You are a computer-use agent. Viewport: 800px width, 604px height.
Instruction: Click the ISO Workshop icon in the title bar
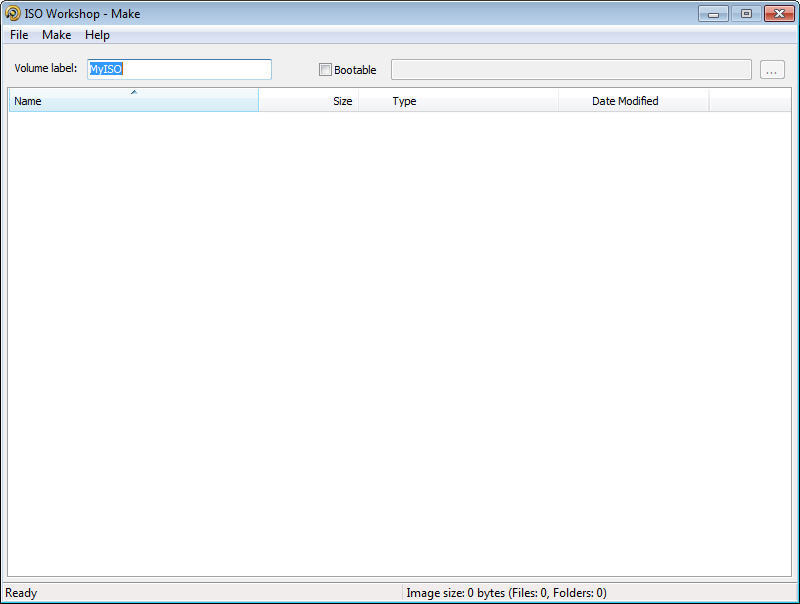coord(13,13)
